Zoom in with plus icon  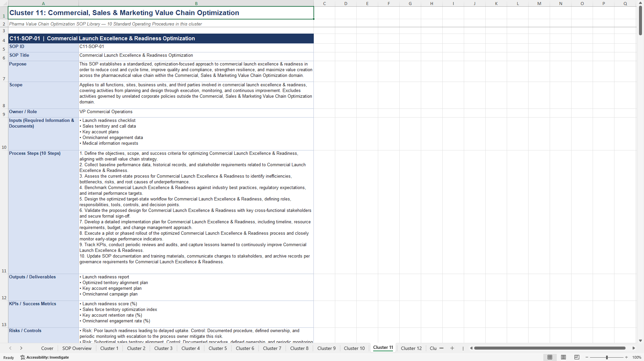[626, 357]
